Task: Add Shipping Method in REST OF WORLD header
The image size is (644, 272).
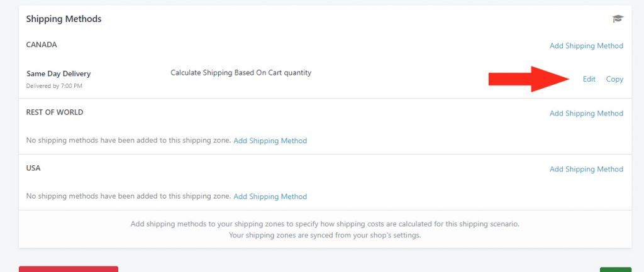Action: [586, 113]
